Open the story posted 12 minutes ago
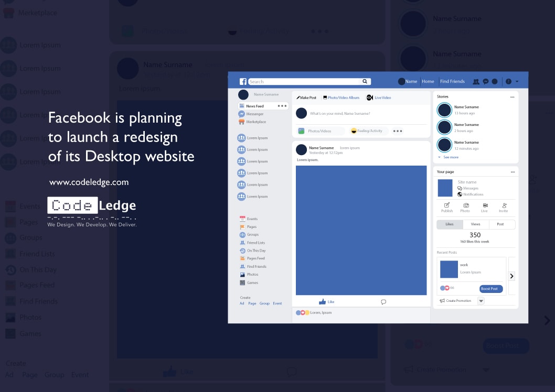The image size is (555, 392). [458, 145]
